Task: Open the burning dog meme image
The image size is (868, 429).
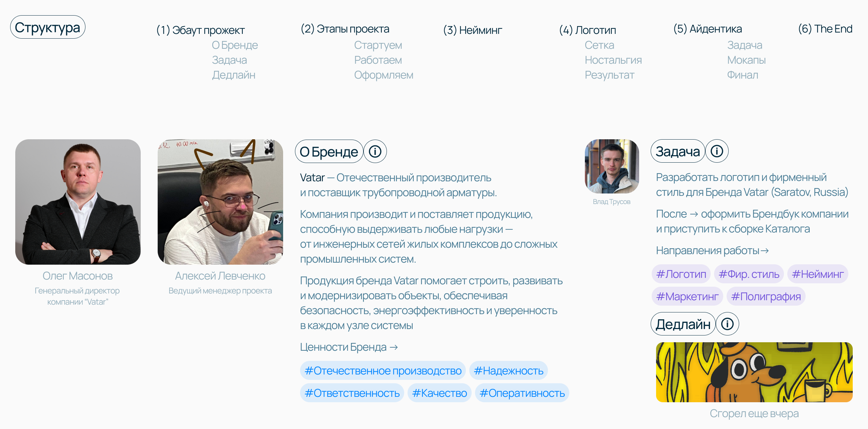Action: pyautogui.click(x=754, y=372)
